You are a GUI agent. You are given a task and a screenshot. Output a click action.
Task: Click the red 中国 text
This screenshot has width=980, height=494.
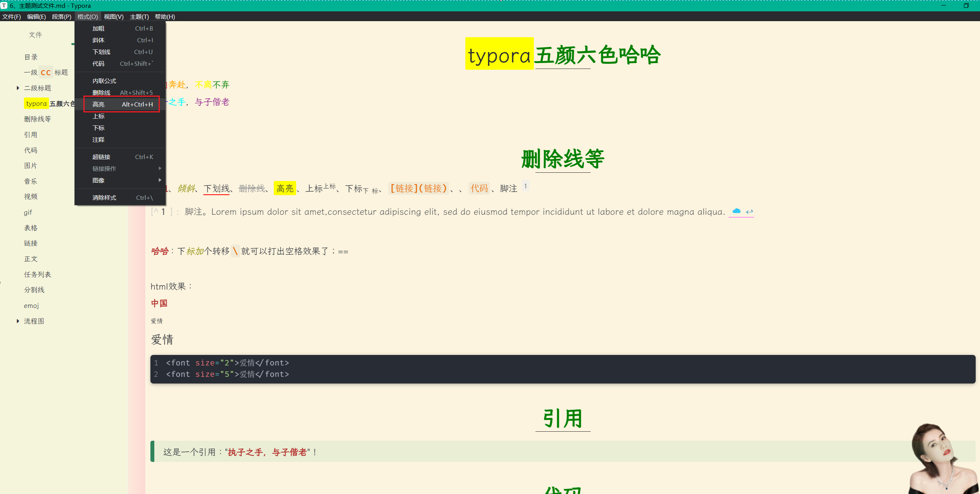pos(159,303)
